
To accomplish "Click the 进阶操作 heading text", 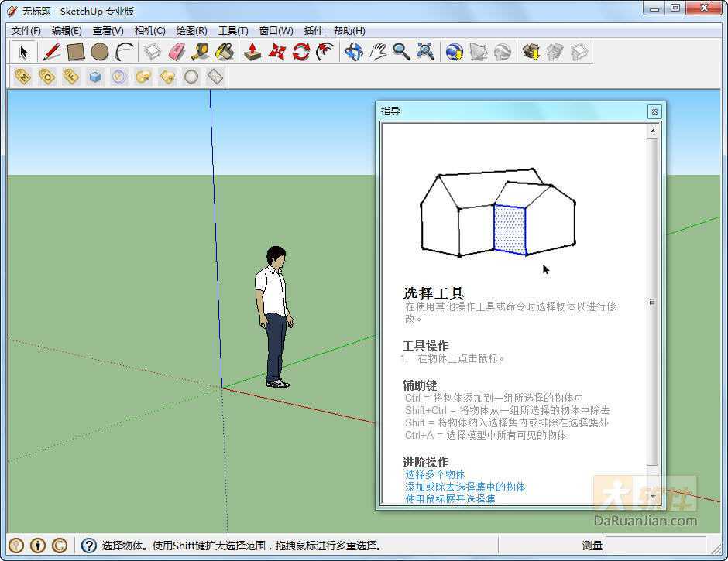I will click(425, 462).
